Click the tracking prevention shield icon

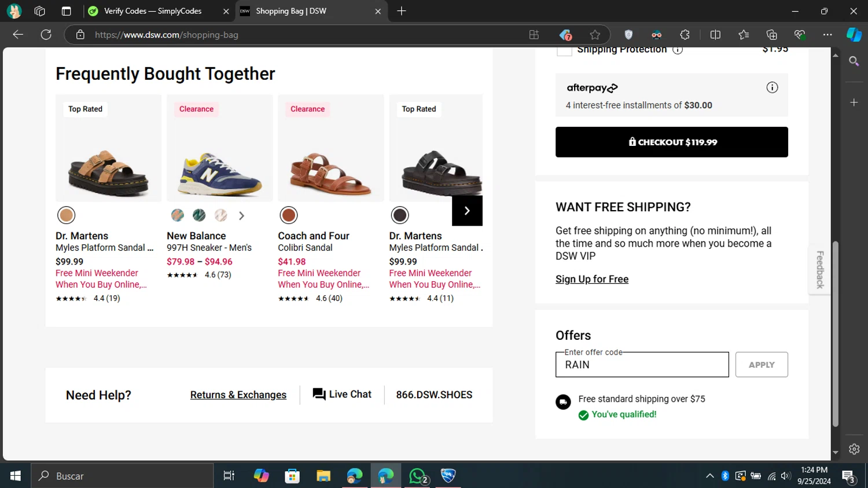click(628, 35)
